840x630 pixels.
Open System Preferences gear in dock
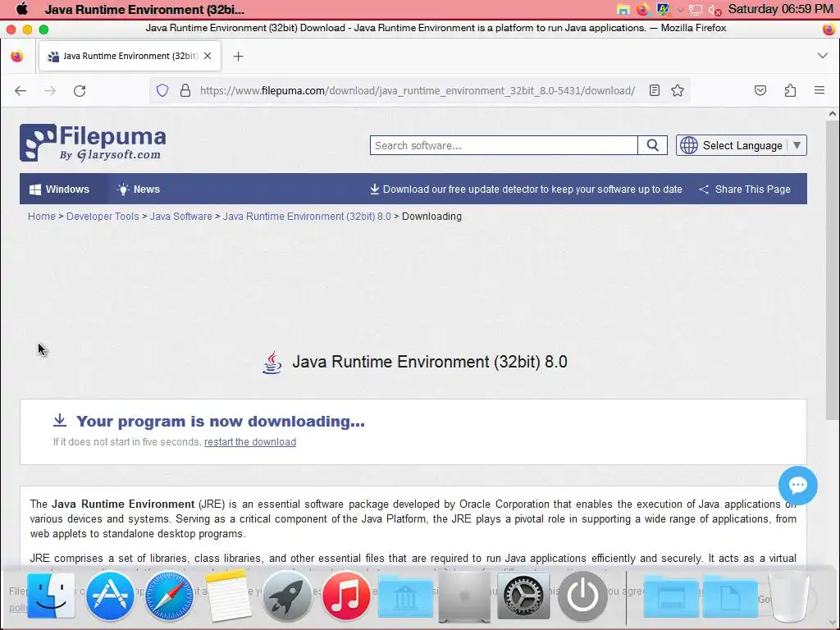tap(523, 596)
